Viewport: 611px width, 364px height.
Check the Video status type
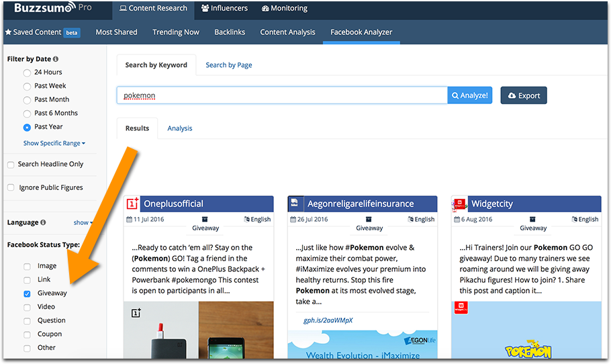click(x=27, y=308)
